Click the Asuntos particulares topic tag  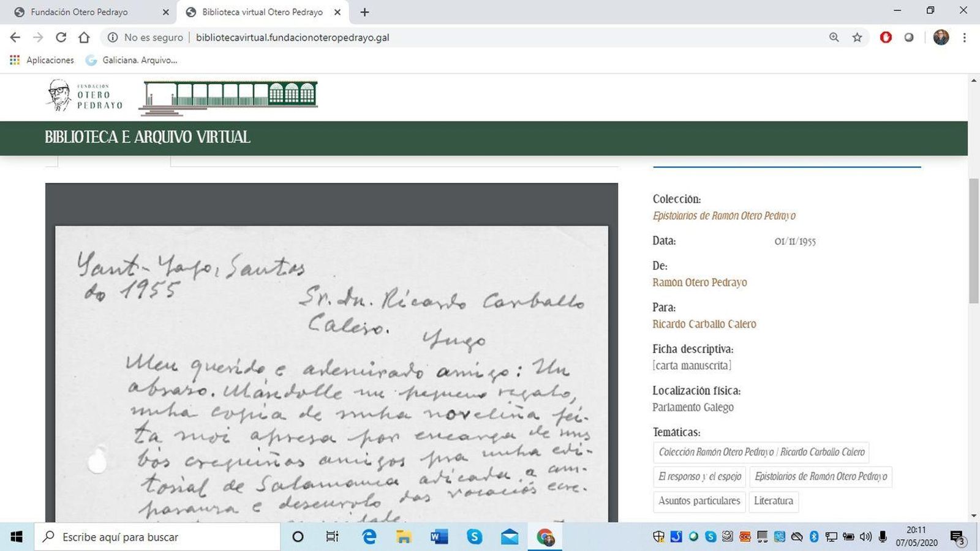pyautogui.click(x=699, y=501)
